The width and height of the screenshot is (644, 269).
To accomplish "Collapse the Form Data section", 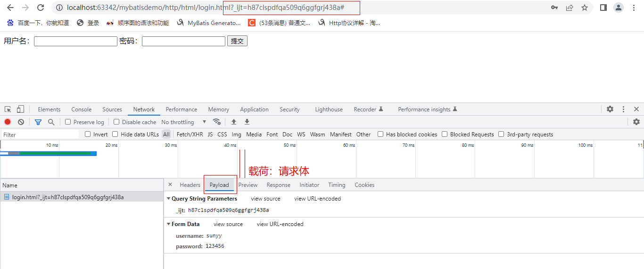I will pyautogui.click(x=169, y=224).
